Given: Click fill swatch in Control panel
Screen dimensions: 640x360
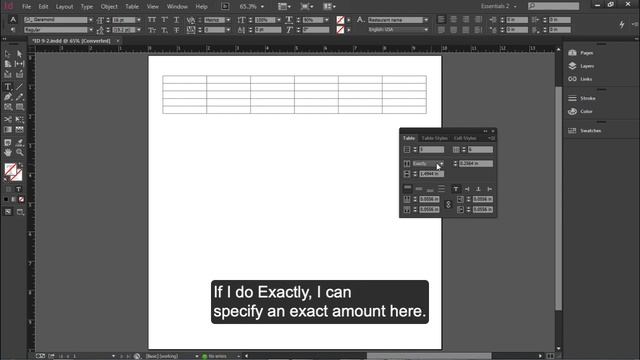Looking at the screenshot, I should 340,20.
